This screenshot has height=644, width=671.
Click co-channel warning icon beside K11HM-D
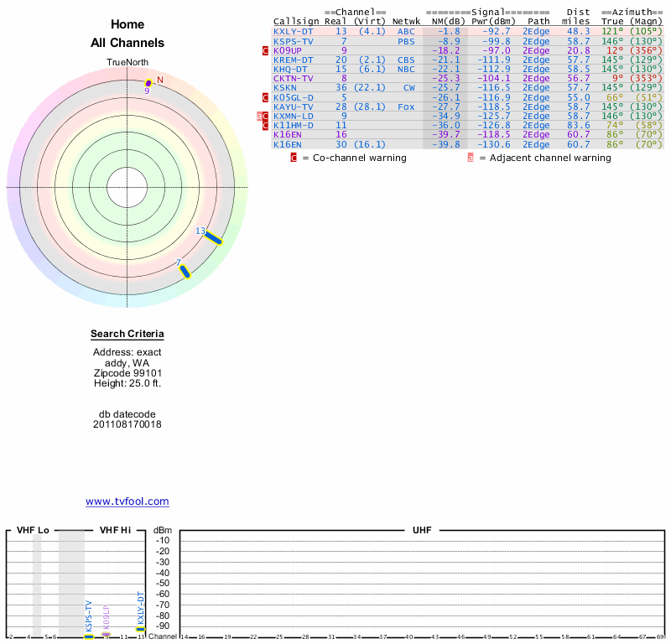click(266, 126)
